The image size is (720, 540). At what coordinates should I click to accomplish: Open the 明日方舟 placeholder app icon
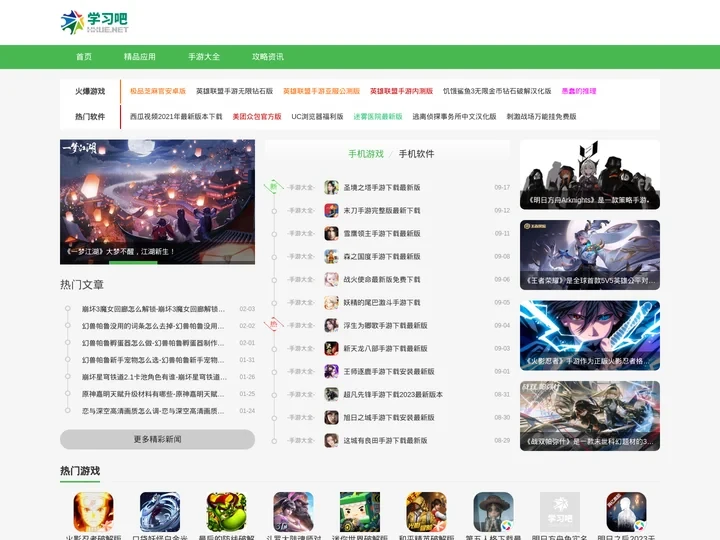pyautogui.click(x=560, y=512)
